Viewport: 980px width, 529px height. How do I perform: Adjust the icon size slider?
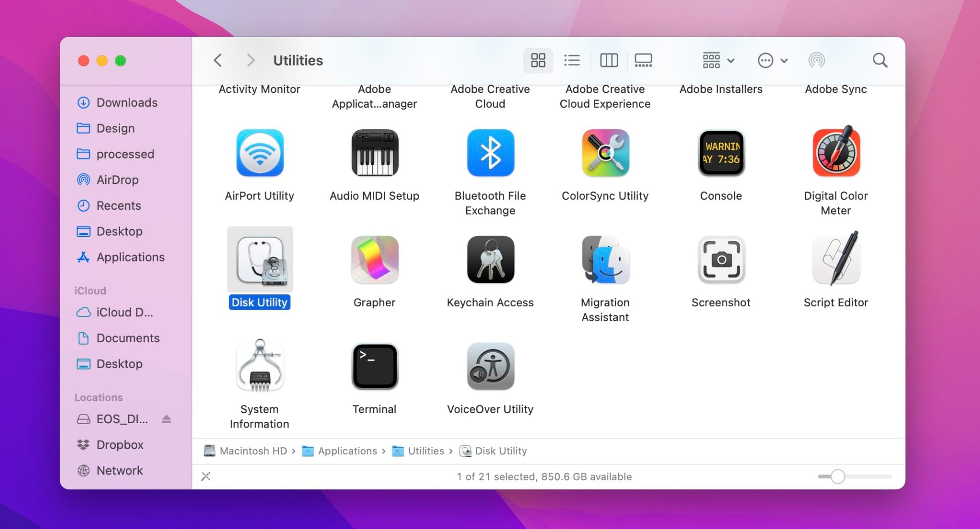[x=837, y=476]
